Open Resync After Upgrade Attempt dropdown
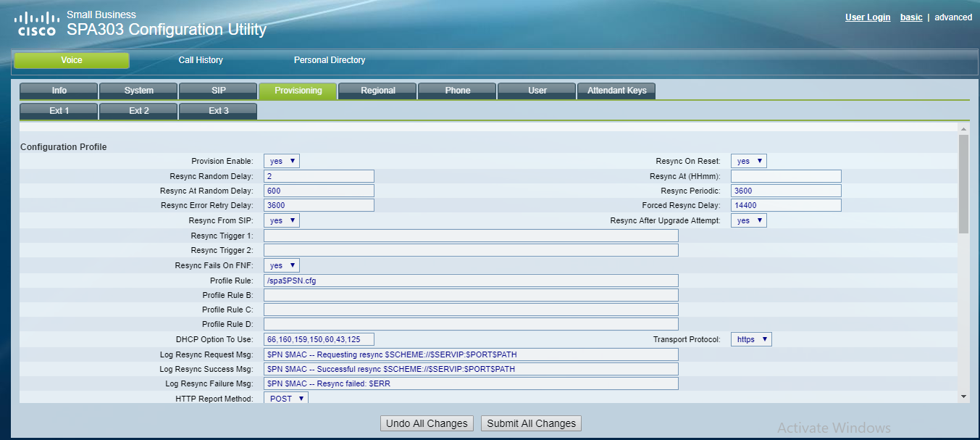 click(x=749, y=220)
